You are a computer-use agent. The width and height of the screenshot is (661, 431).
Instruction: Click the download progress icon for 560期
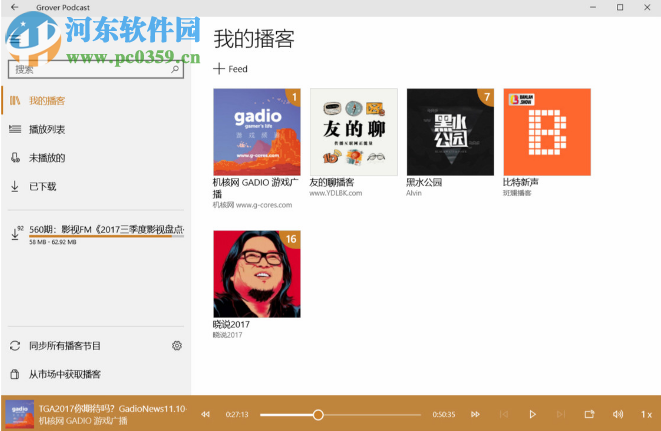(16, 233)
